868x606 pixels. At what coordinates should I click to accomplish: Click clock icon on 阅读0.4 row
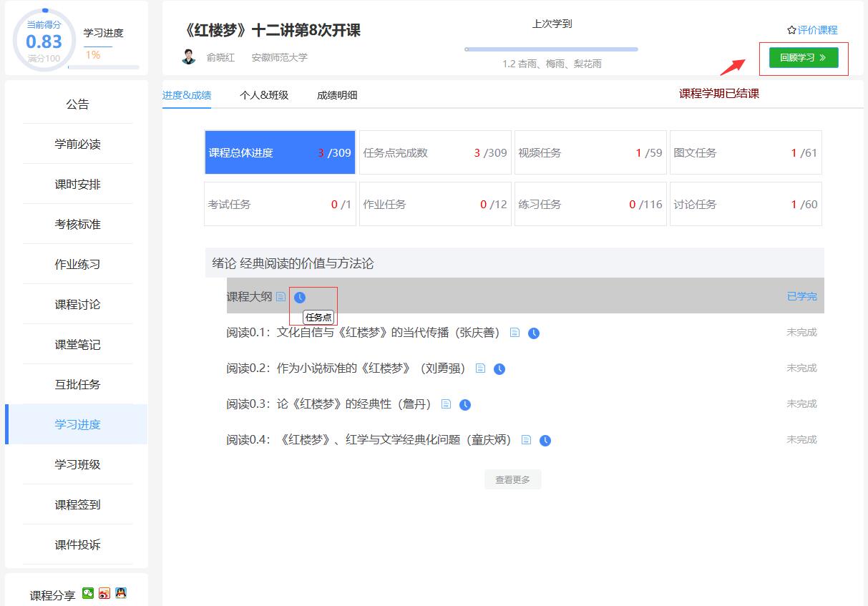click(545, 440)
